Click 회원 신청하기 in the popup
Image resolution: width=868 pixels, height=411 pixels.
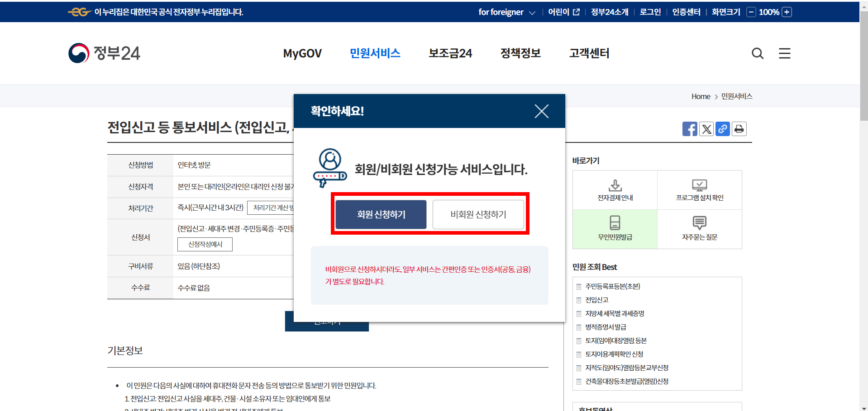click(x=381, y=214)
